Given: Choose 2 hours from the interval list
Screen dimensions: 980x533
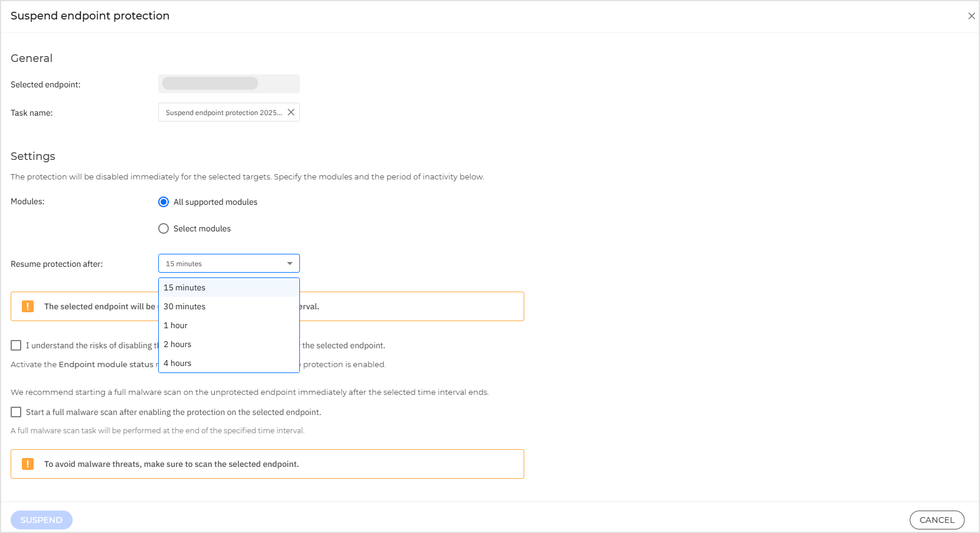Looking at the screenshot, I should [x=177, y=344].
